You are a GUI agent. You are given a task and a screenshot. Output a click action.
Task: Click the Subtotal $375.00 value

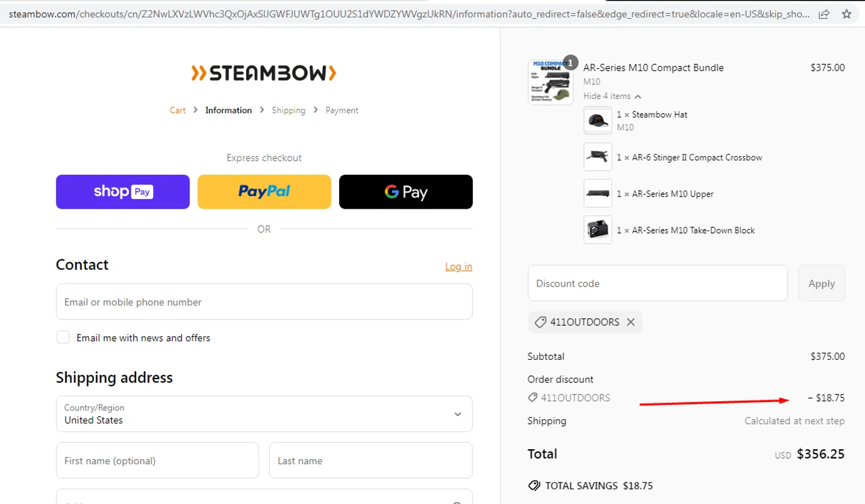click(828, 356)
